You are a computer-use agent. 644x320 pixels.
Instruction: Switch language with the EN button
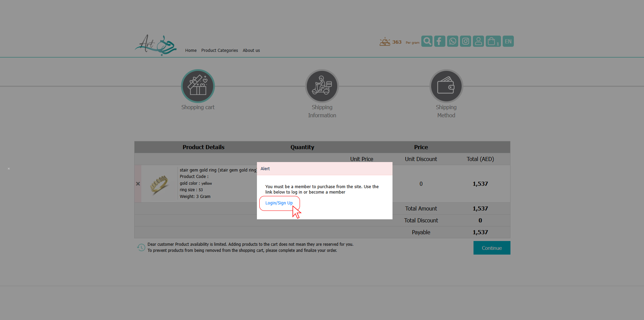(x=508, y=41)
